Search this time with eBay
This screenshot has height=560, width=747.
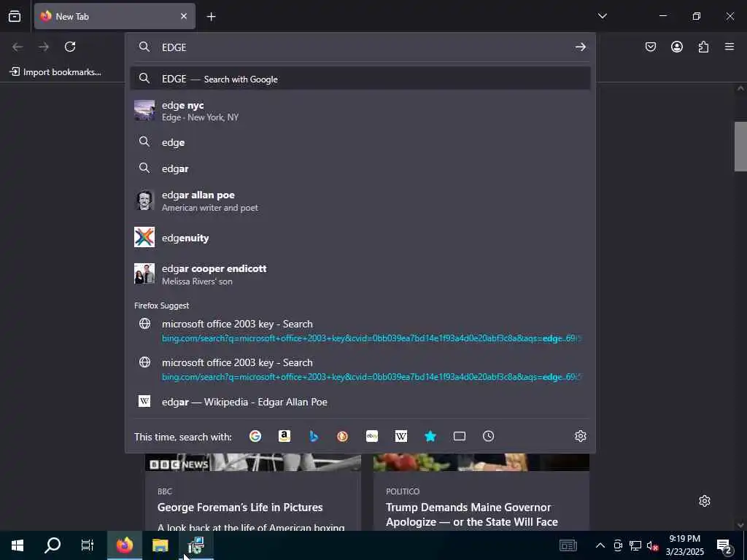click(371, 436)
